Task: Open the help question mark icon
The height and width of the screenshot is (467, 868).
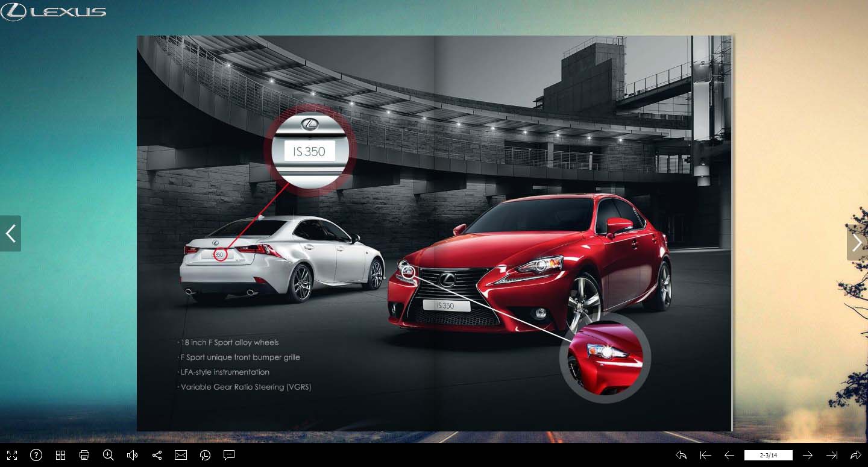Action: [36, 455]
